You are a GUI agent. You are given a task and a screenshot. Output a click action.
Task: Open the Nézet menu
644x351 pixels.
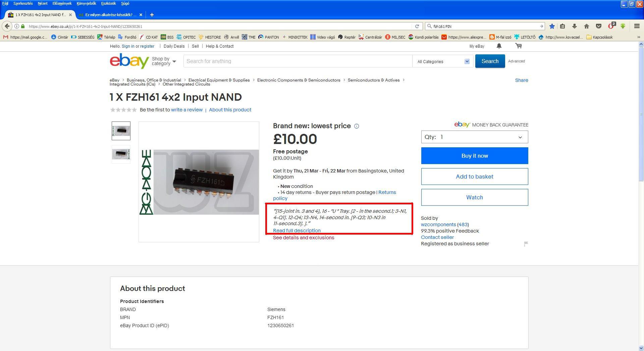(x=43, y=3)
